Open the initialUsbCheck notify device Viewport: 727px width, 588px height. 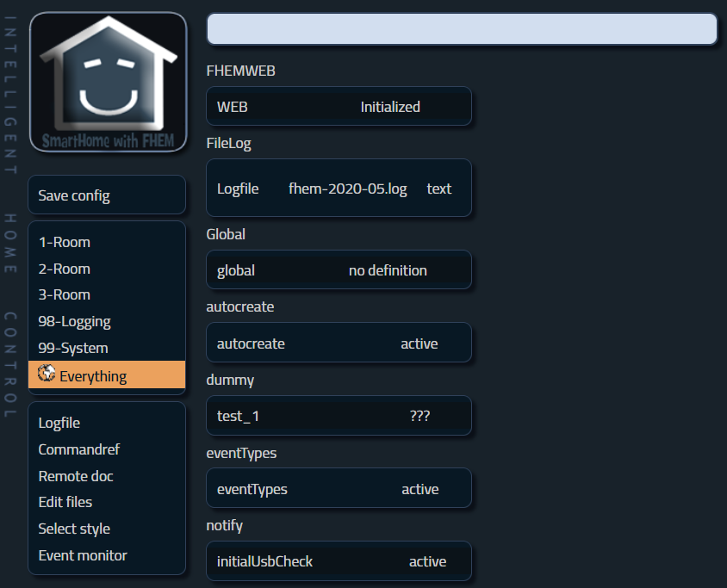[x=264, y=561]
